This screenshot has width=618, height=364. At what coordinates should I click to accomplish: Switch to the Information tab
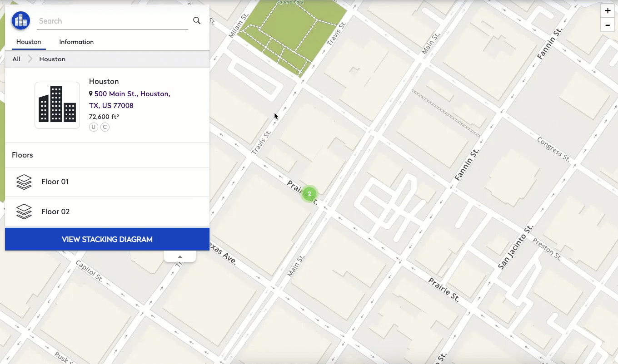click(76, 42)
